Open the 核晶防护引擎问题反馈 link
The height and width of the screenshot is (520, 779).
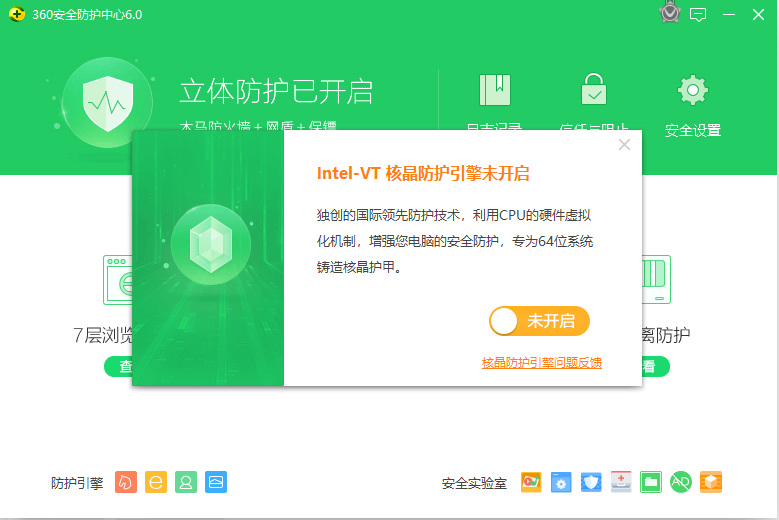(x=542, y=363)
